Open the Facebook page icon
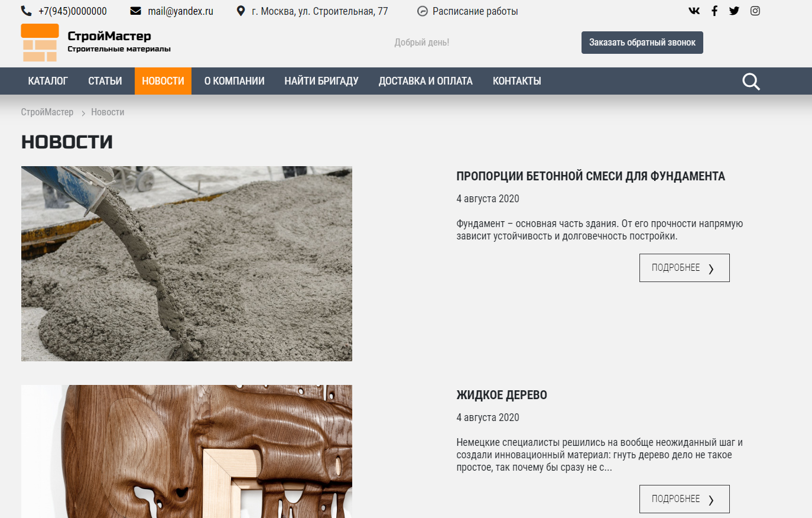The image size is (812, 518). click(714, 11)
